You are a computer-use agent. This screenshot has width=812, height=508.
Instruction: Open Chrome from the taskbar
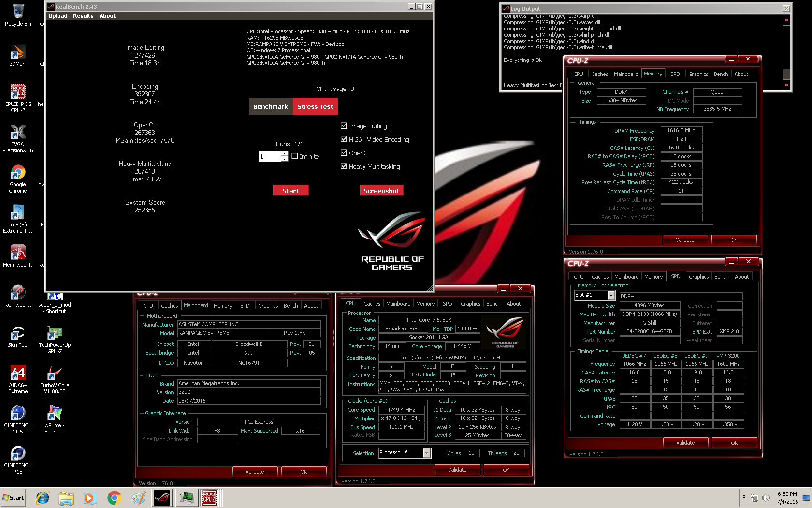click(x=114, y=498)
